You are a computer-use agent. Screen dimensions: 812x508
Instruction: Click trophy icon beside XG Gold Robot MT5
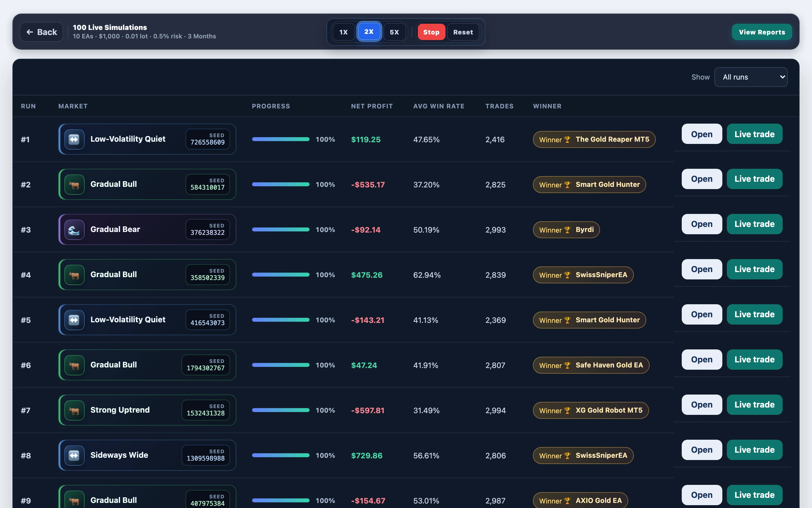[567, 410]
